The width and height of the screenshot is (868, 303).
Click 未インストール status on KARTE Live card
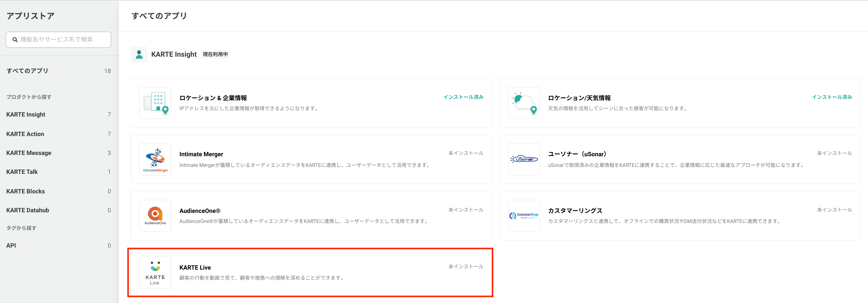(x=466, y=266)
